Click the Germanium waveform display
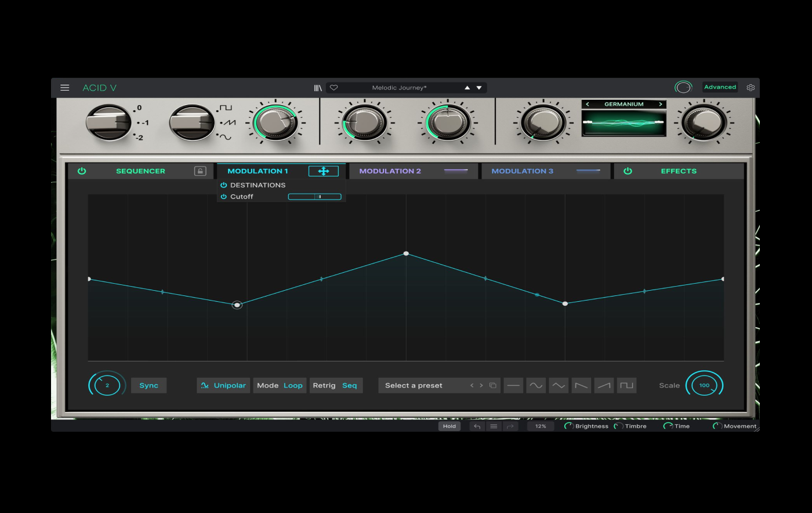This screenshot has height=513, width=812. click(x=623, y=123)
